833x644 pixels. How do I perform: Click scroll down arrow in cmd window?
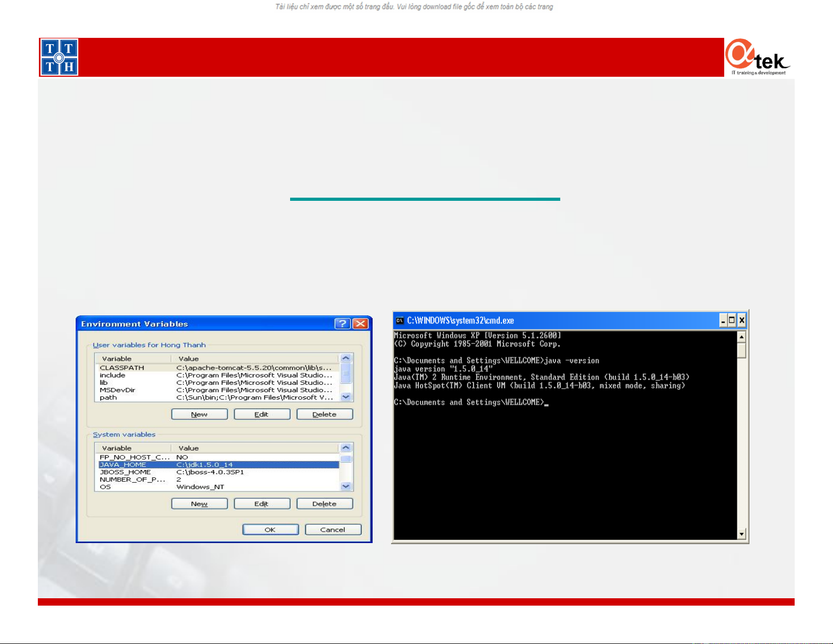pyautogui.click(x=742, y=534)
